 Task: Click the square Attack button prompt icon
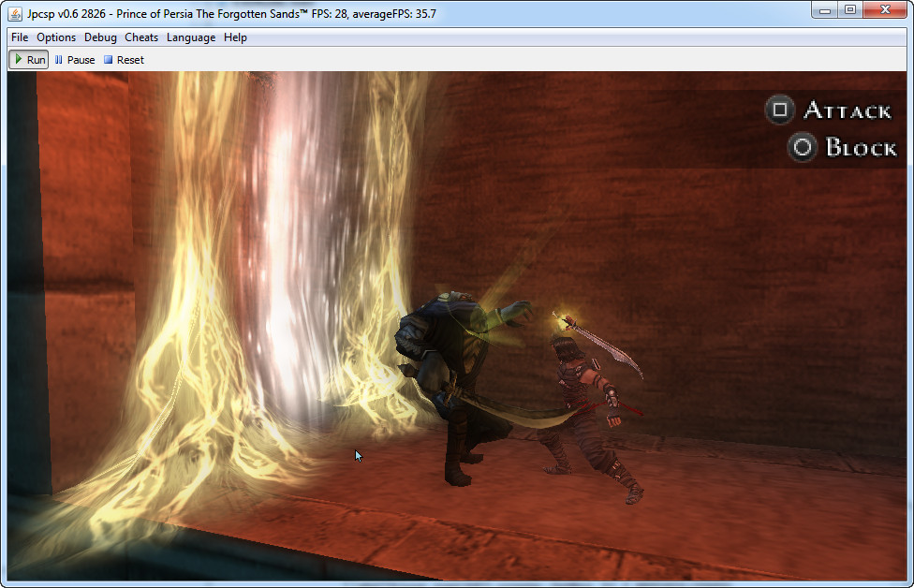(779, 110)
